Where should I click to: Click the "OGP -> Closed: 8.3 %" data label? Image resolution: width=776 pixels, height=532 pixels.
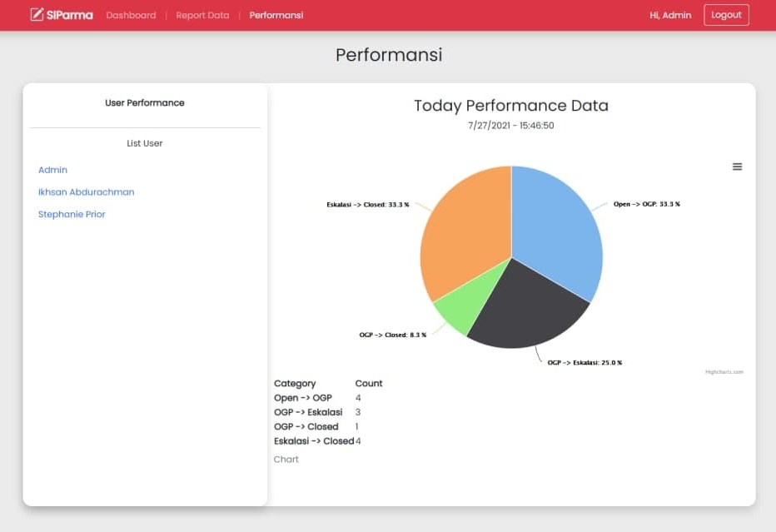392,335
